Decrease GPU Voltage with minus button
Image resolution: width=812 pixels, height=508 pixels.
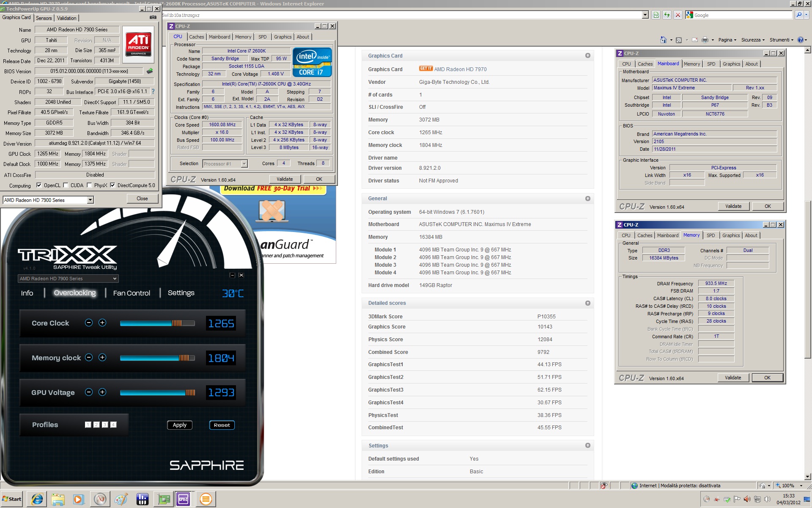(x=89, y=392)
